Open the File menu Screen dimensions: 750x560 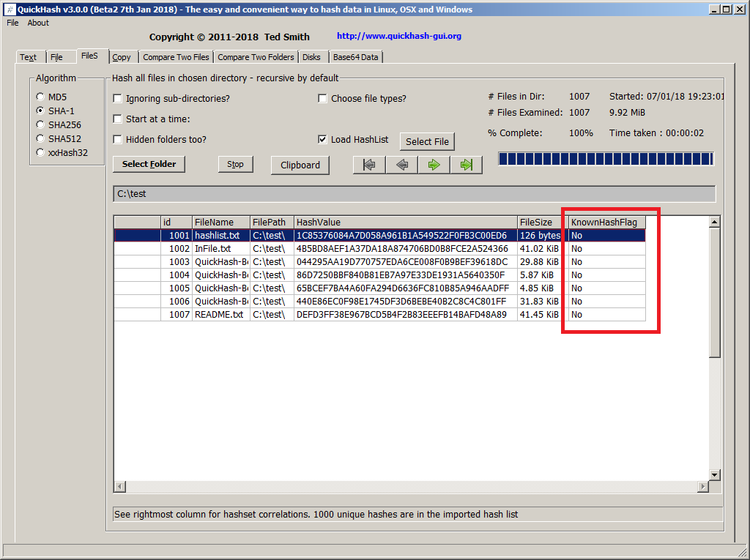click(12, 23)
